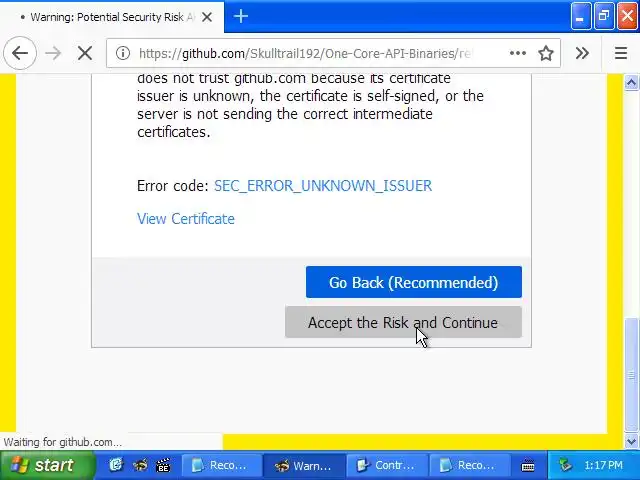The height and width of the screenshot is (480, 640).
Task: Open a new tab with plus button
Action: pos(241,16)
